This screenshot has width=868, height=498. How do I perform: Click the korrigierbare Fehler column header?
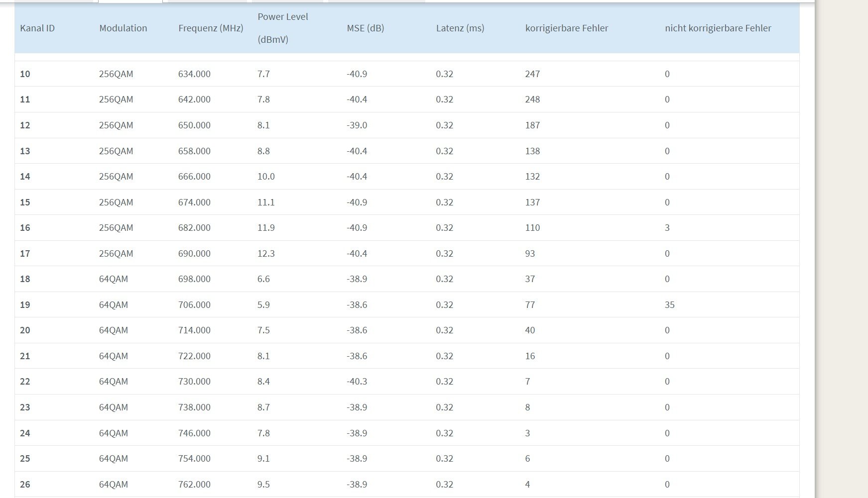point(567,28)
